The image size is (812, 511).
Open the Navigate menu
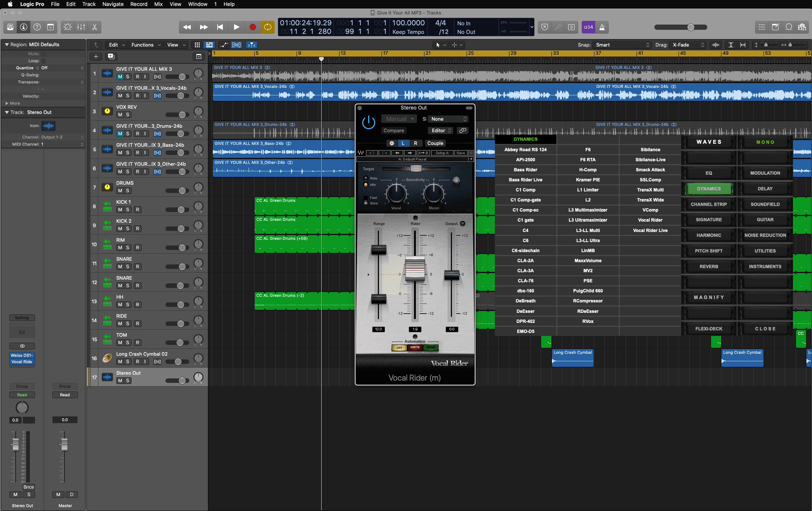pyautogui.click(x=113, y=4)
